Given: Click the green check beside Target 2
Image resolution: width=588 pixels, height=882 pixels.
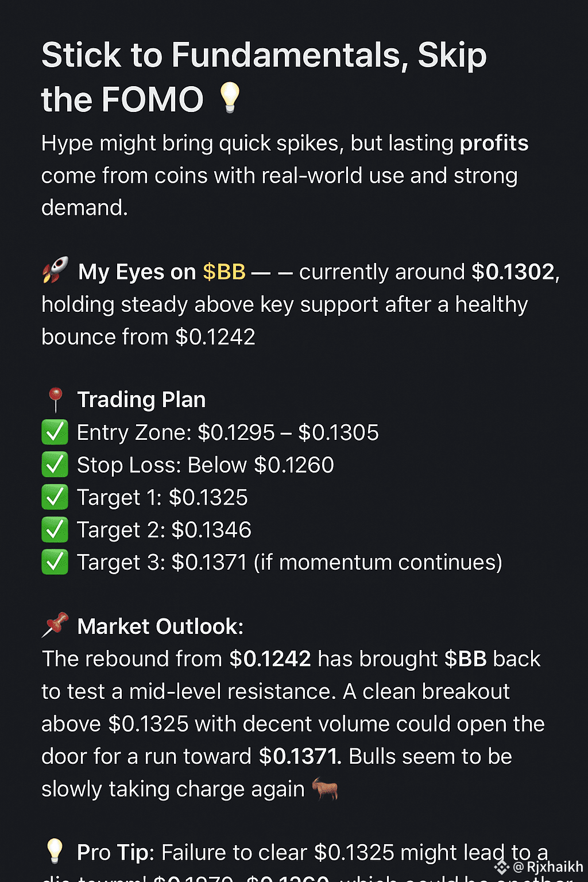Looking at the screenshot, I should pos(55,529).
